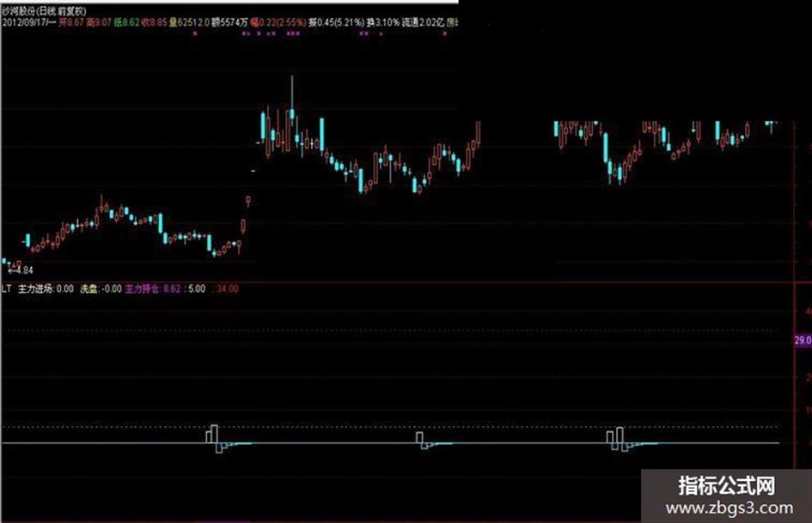Click the middle main-force entry signal bar
Screen dimensions: 812x523
(419, 438)
